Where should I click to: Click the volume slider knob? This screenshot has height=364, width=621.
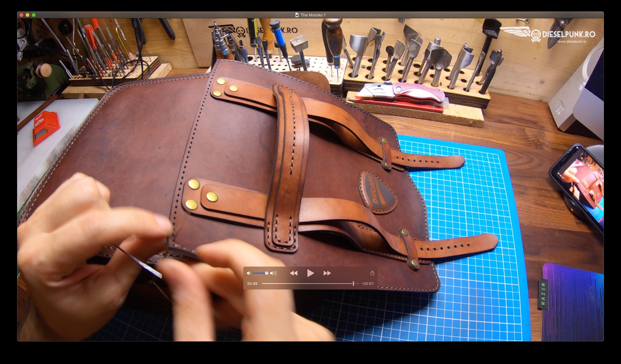266,273
